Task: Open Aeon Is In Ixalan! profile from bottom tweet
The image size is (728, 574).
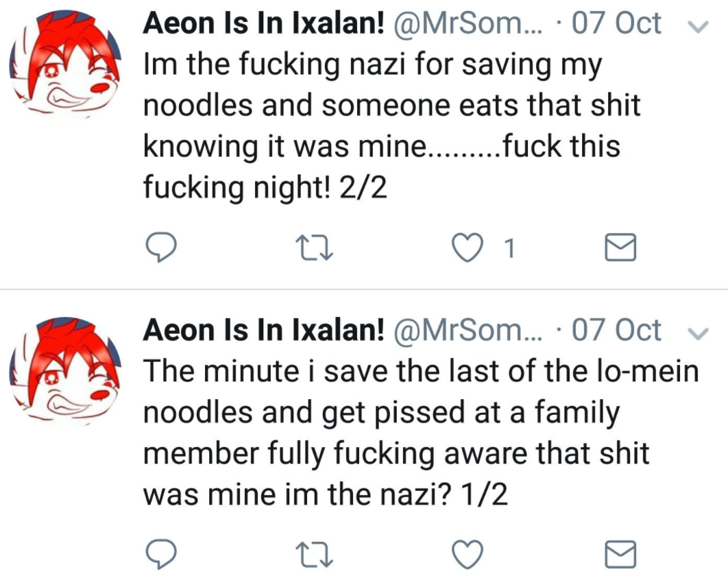Action: (x=264, y=330)
